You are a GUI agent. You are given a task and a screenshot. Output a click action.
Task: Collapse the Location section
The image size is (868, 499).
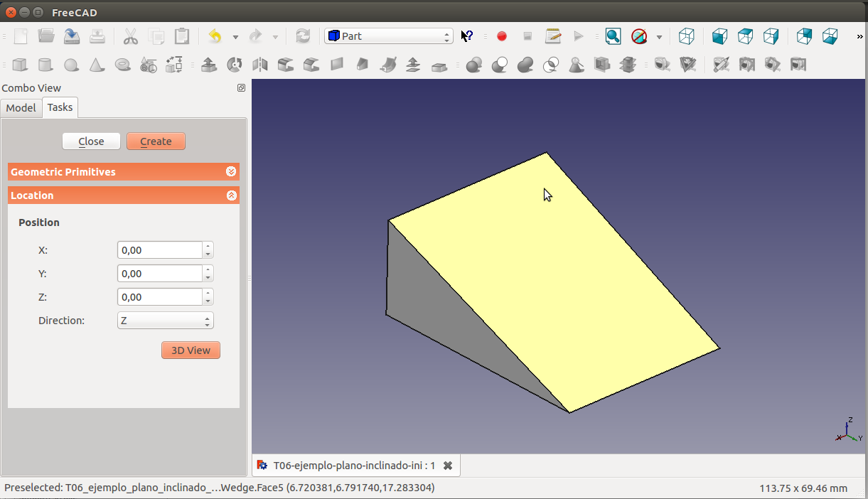pyautogui.click(x=231, y=195)
